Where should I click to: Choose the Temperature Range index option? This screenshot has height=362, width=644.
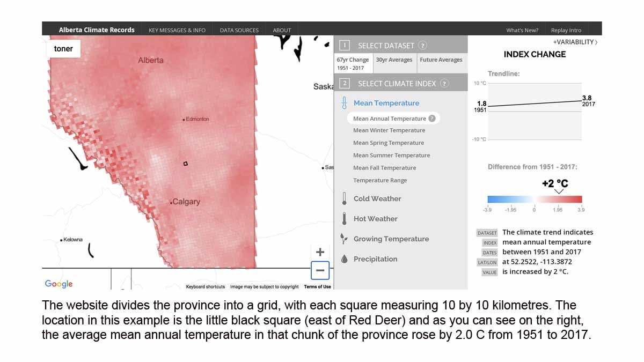click(x=380, y=181)
